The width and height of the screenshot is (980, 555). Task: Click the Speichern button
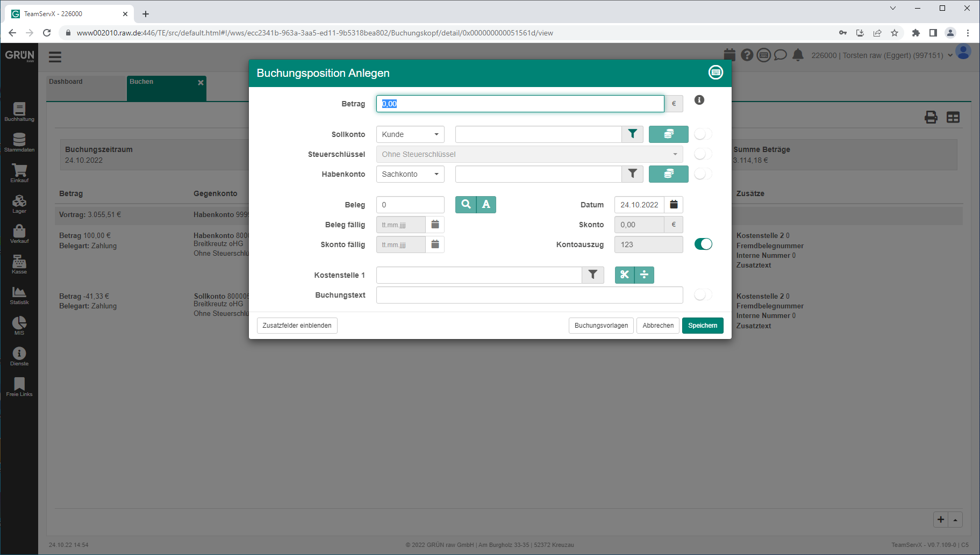coord(702,326)
